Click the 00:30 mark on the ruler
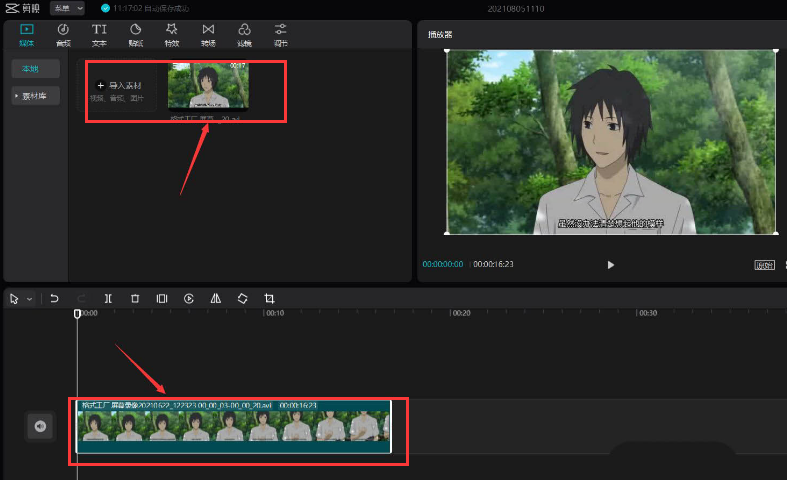Image resolution: width=787 pixels, height=480 pixels. pyautogui.click(x=647, y=313)
